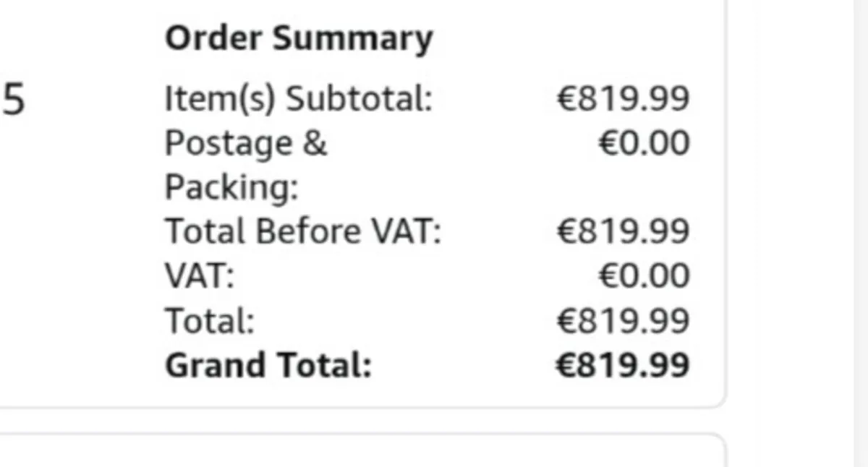Click the Item(s) Subtotal amount €819.99
The height and width of the screenshot is (467, 868).
pos(623,99)
